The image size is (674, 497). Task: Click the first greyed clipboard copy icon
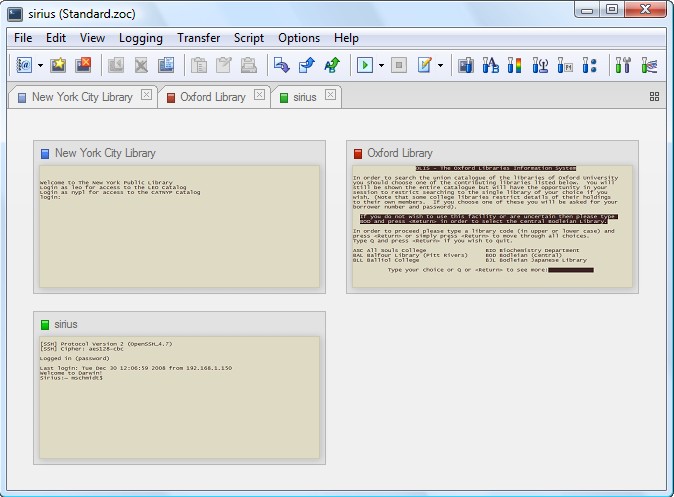point(199,65)
